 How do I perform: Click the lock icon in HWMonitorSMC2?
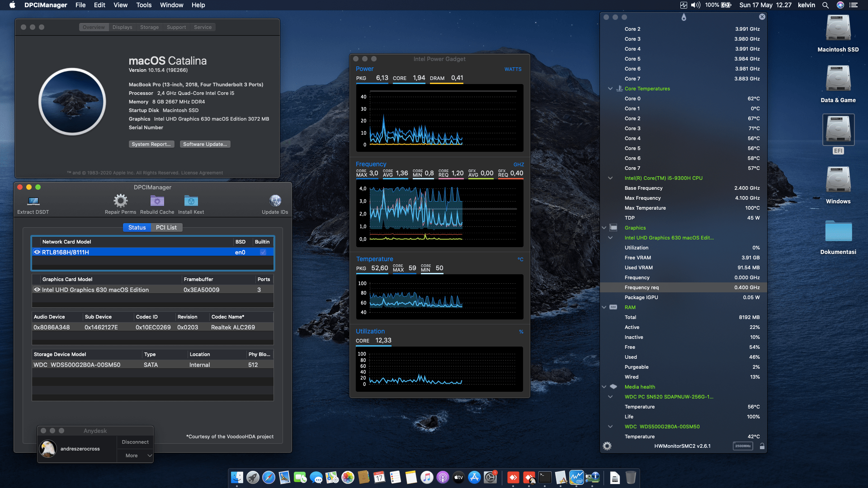[762, 446]
